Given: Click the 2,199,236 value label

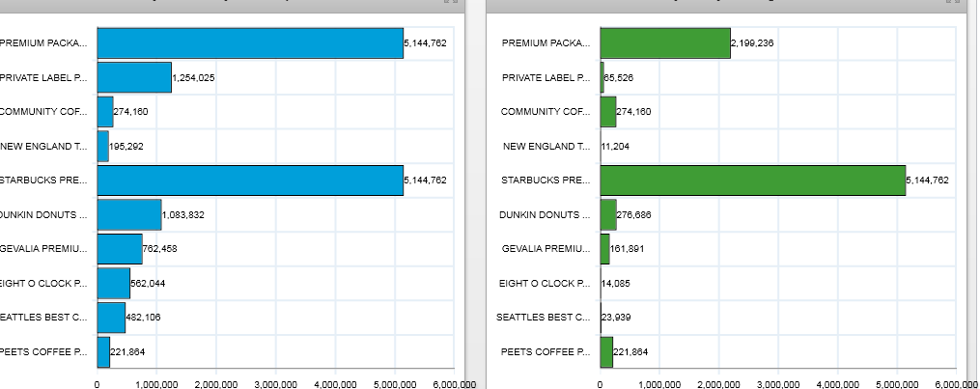Looking at the screenshot, I should [752, 43].
